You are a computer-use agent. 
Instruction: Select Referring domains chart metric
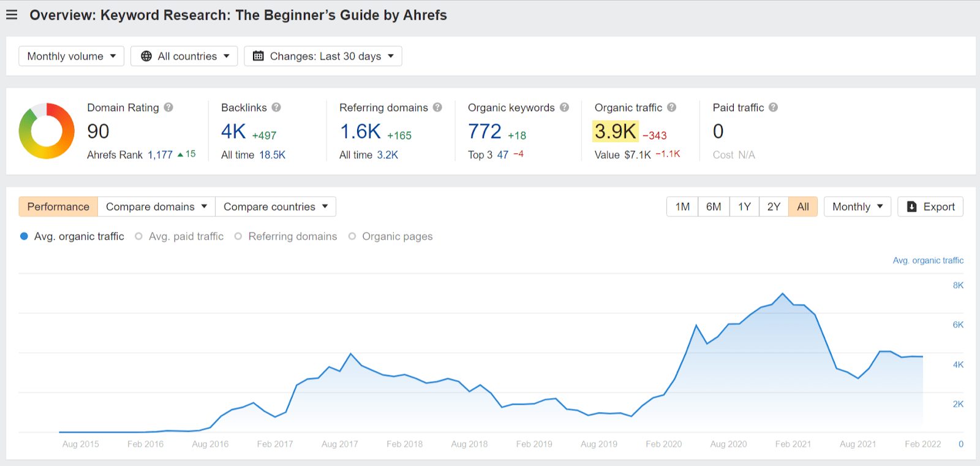coord(286,236)
